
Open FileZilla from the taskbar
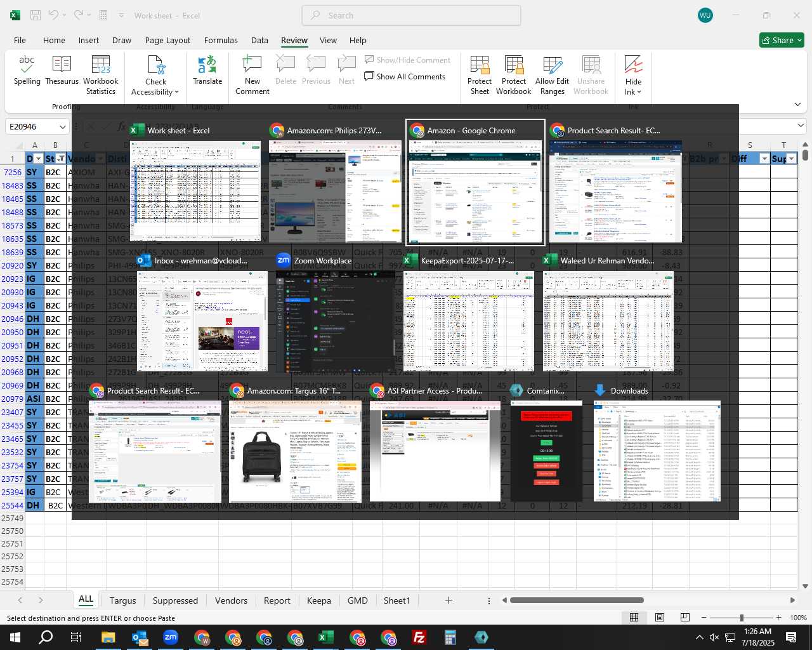click(x=419, y=637)
